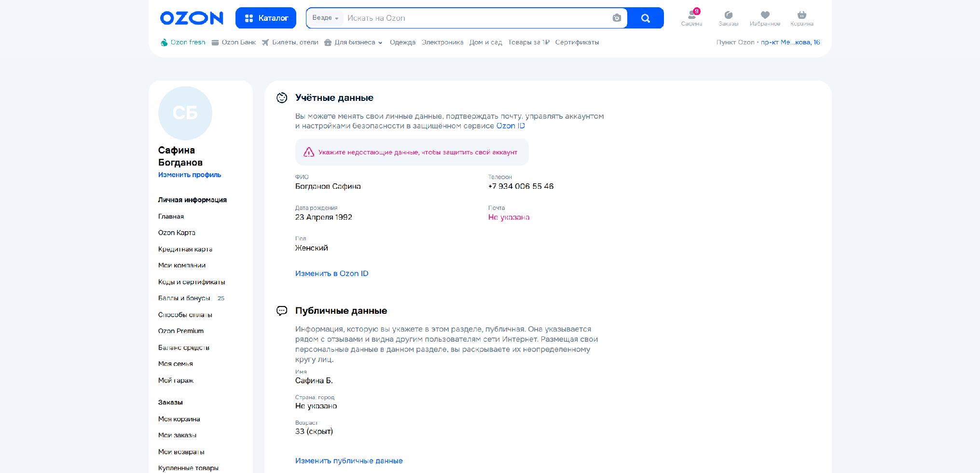Screen dimensions: 980x473
Task: Select Электроника in the top navigation
Action: [442, 42]
